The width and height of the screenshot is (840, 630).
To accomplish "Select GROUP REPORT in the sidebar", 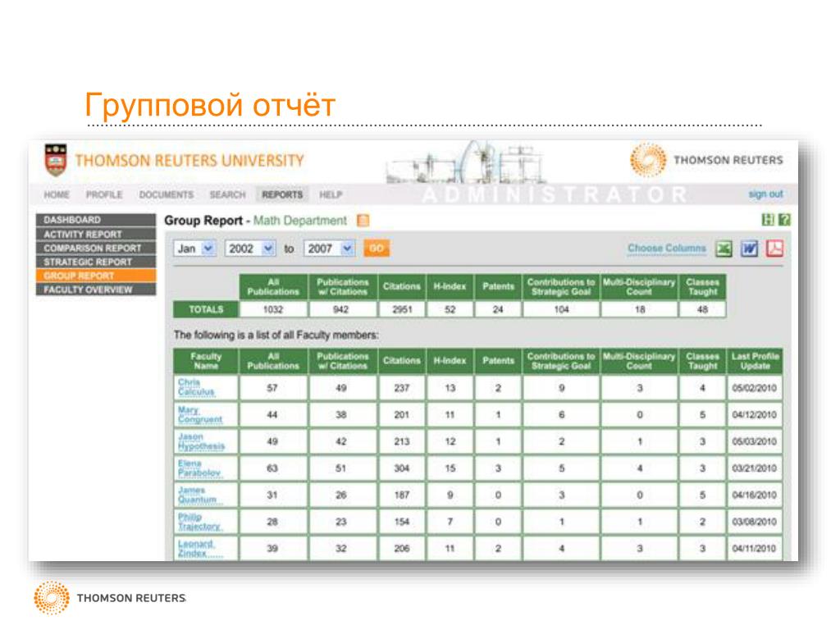I will 96,276.
